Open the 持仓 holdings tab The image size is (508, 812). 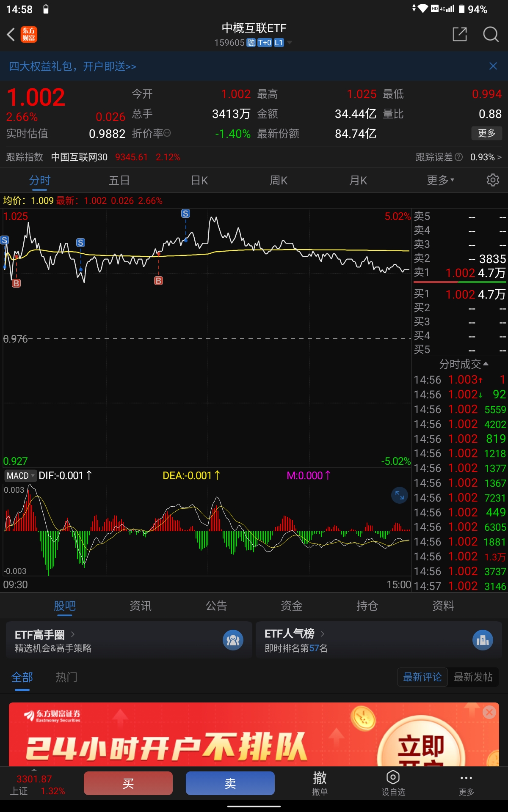367,606
